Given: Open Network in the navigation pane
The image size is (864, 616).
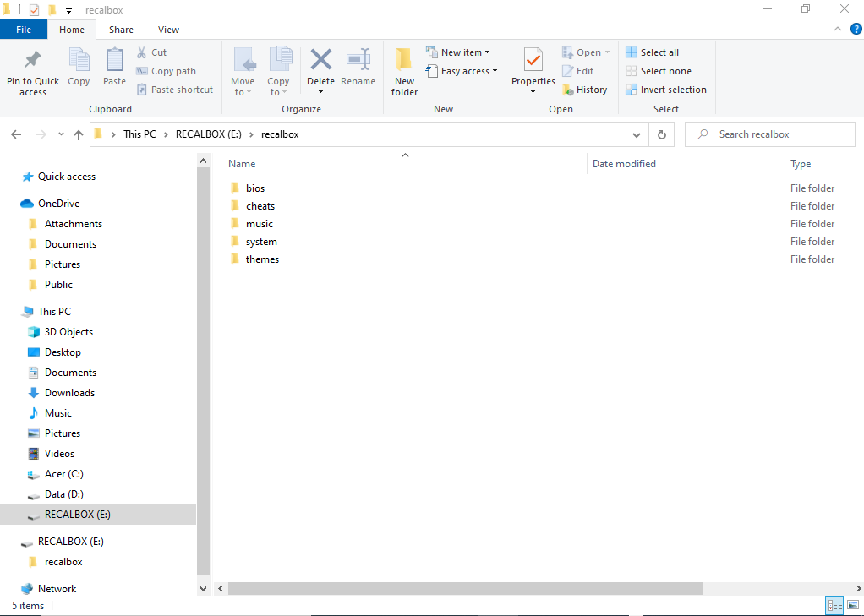Looking at the screenshot, I should [57, 589].
